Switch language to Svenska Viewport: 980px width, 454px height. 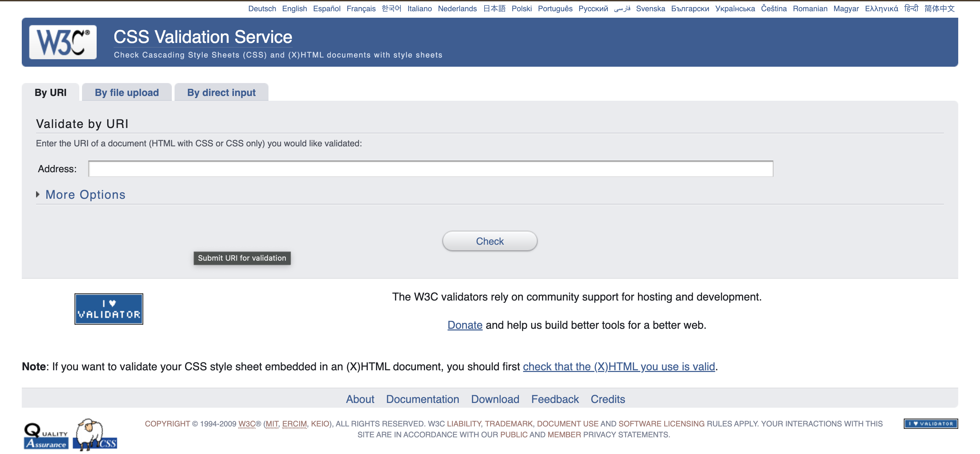[x=651, y=9]
